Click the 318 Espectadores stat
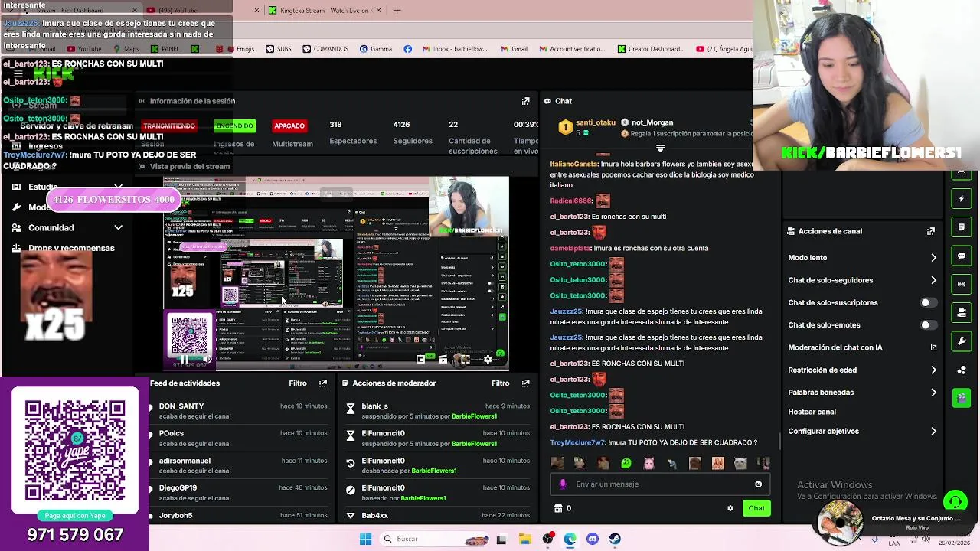Screen dimensions: 980x551 tap(353, 132)
